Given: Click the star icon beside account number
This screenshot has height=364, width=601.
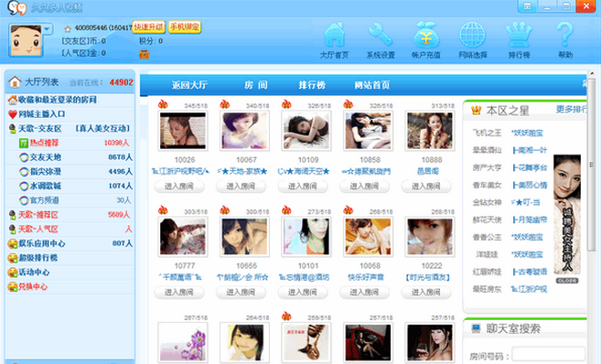Looking at the screenshot, I should (68, 28).
